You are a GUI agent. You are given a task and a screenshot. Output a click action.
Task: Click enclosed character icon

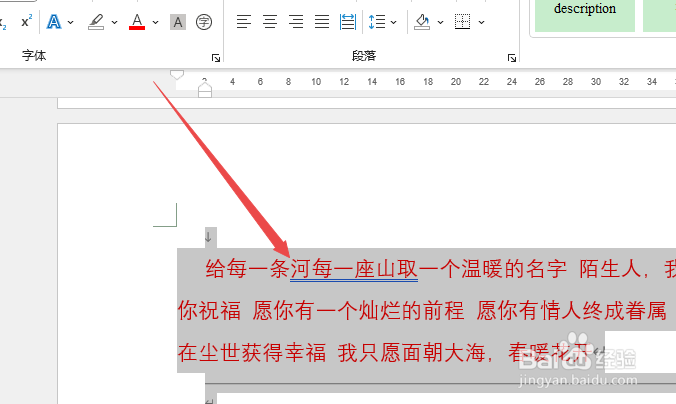203,22
